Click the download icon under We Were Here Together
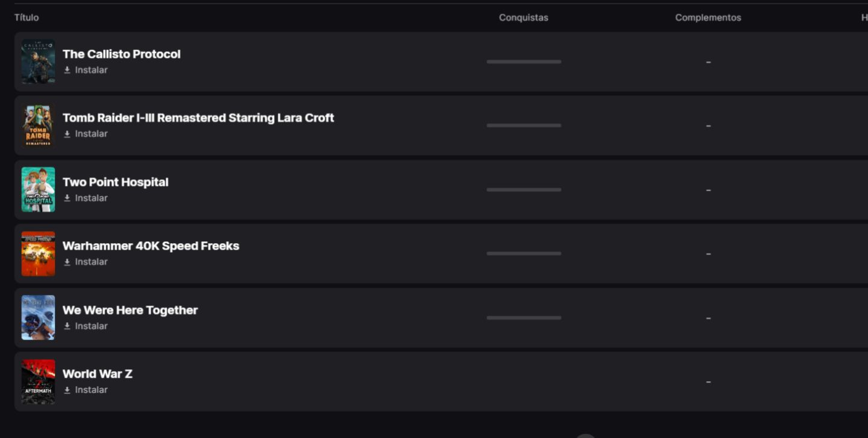Viewport: 868px width, 438px height. click(x=67, y=326)
